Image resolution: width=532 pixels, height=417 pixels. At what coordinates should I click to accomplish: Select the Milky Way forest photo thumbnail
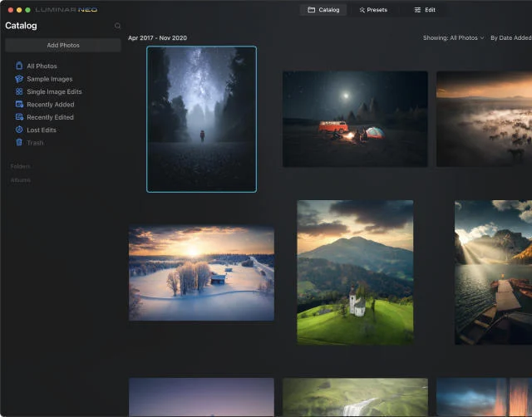[201, 119]
